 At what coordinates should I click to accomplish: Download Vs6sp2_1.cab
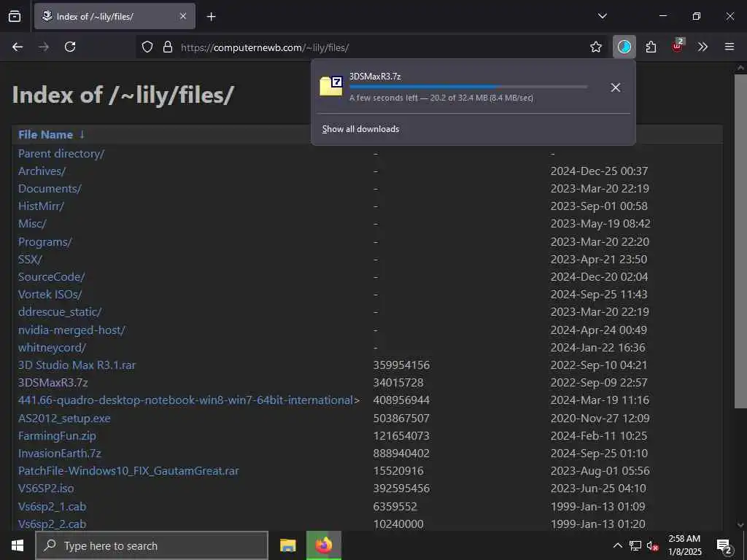tap(52, 507)
